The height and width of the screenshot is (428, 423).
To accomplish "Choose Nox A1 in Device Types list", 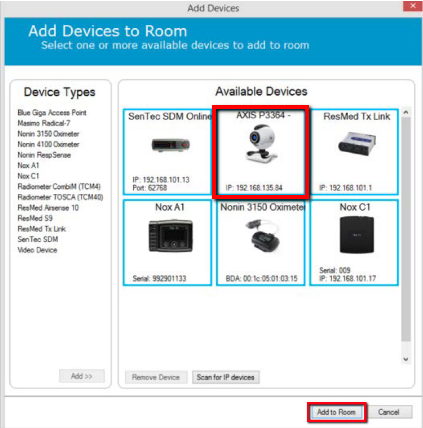I will (28, 165).
